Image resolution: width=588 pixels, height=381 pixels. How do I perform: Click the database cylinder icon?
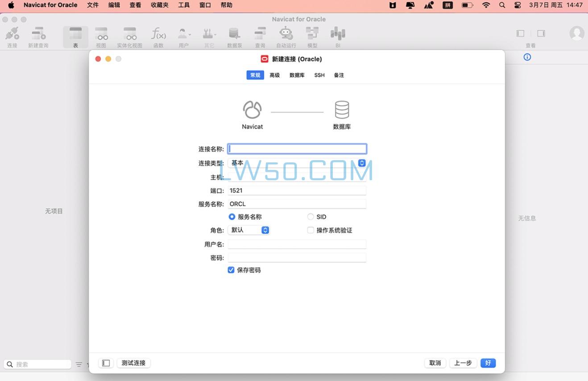click(x=342, y=110)
